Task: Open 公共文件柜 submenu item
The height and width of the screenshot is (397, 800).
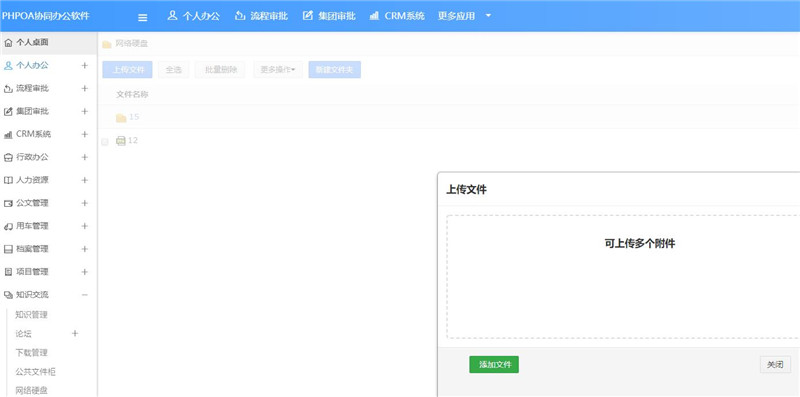Action: pyautogui.click(x=36, y=372)
